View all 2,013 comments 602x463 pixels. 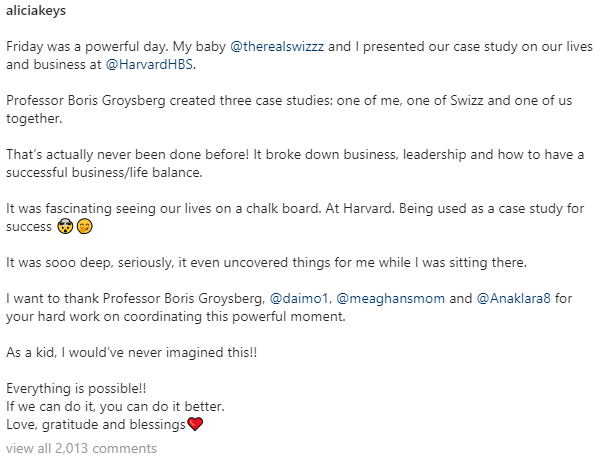[81, 448]
